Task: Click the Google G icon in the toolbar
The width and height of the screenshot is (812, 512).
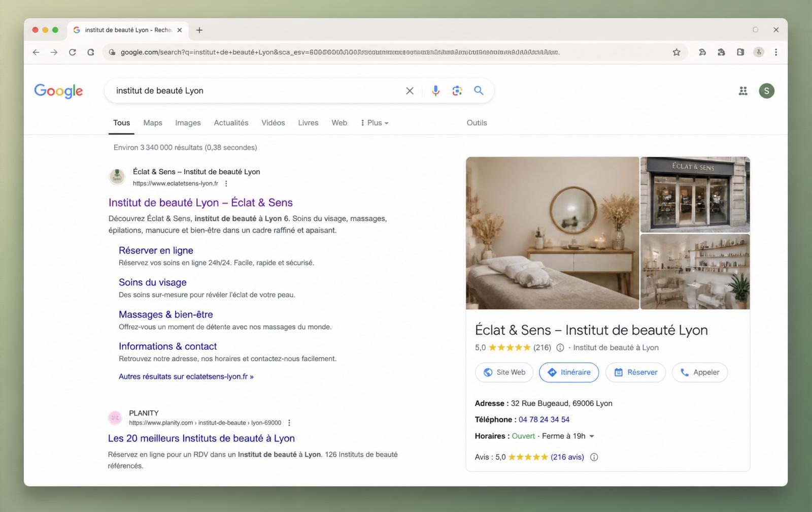Action: [90, 52]
